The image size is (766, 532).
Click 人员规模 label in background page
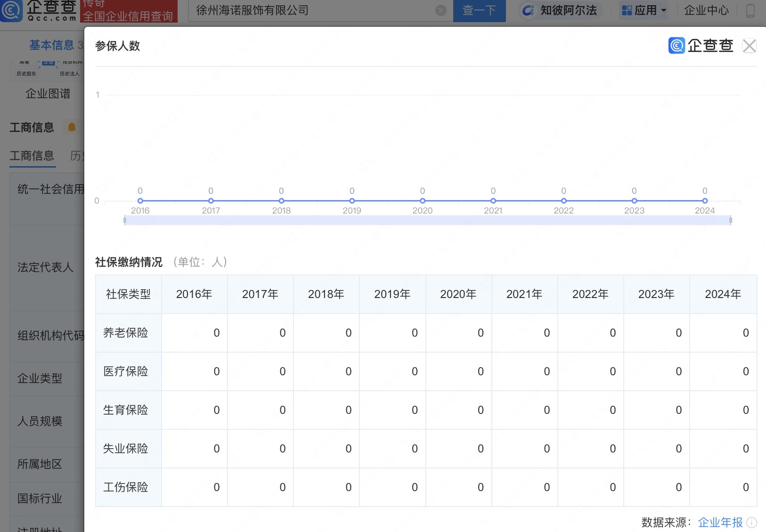tap(40, 421)
